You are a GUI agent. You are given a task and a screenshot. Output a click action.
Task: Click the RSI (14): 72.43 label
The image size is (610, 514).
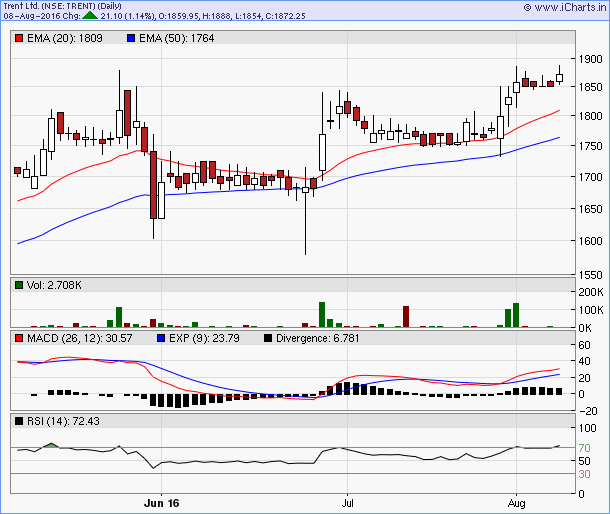63,421
